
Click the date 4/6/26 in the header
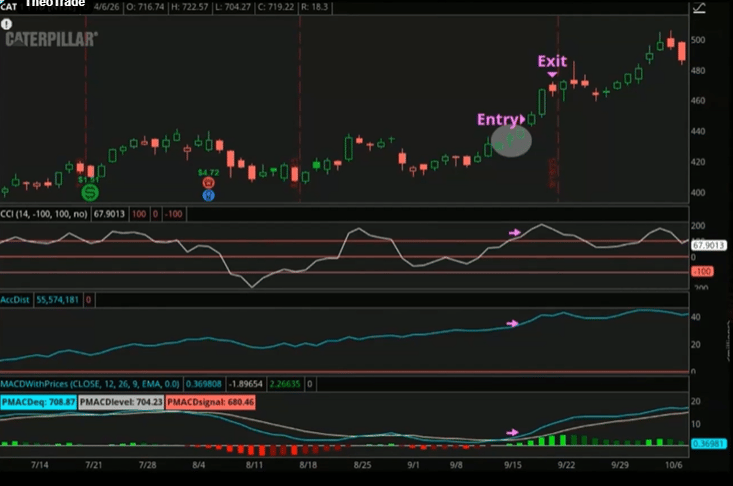[106, 7]
